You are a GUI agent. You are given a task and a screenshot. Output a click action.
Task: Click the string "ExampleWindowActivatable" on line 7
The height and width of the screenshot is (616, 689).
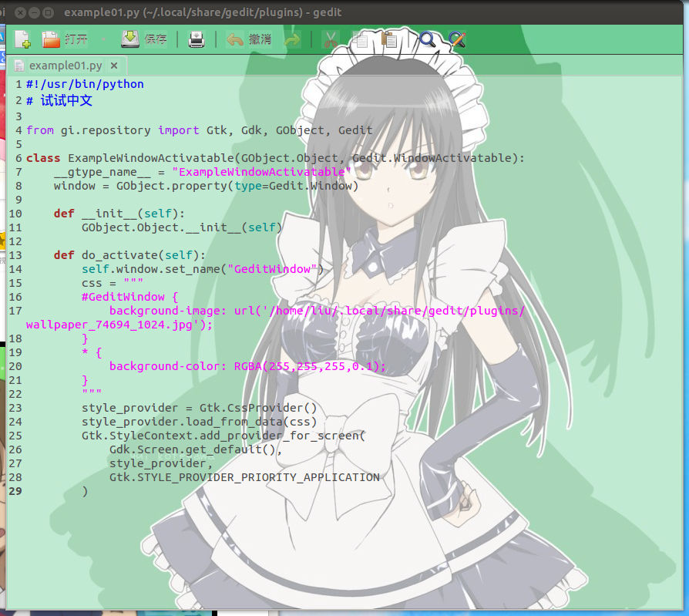click(261, 172)
